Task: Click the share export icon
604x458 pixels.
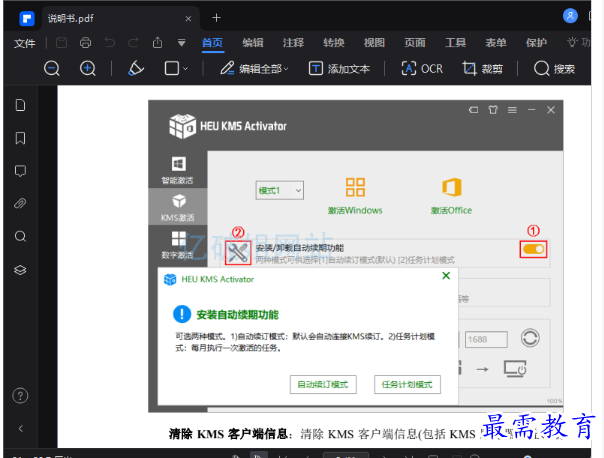Action: pyautogui.click(x=157, y=42)
